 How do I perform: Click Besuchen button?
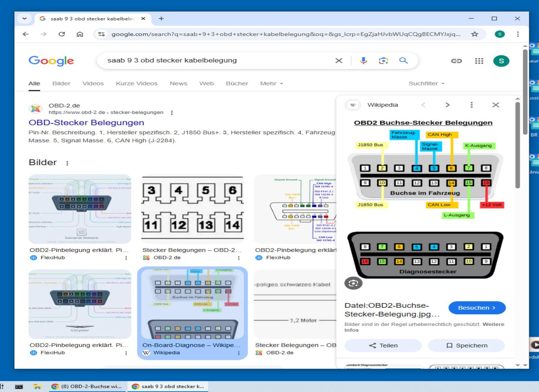[x=477, y=308]
